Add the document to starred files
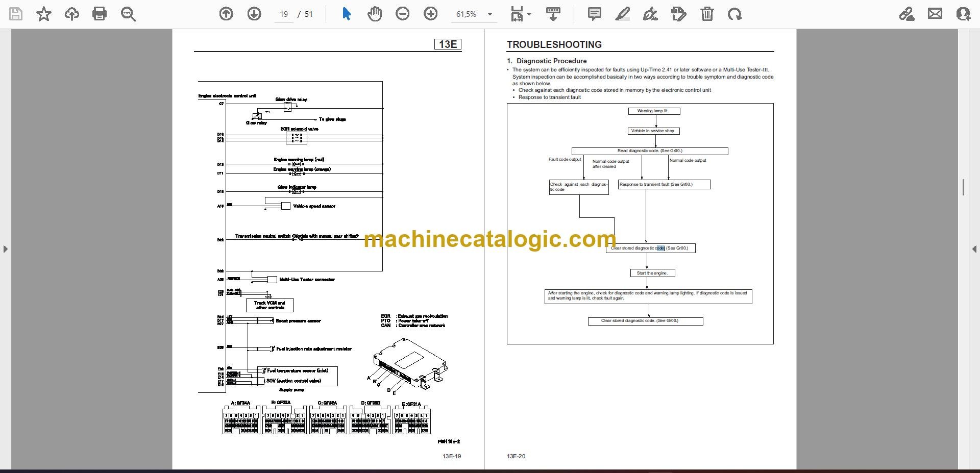 44,14
